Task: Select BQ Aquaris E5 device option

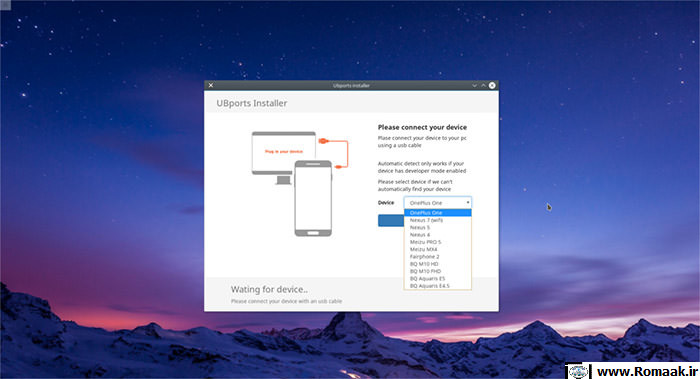Action: coord(438,279)
